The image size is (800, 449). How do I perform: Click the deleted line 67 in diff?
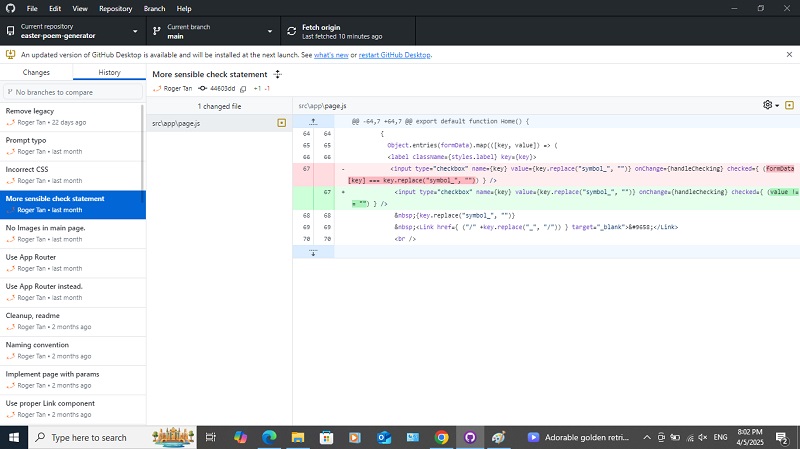(x=546, y=174)
